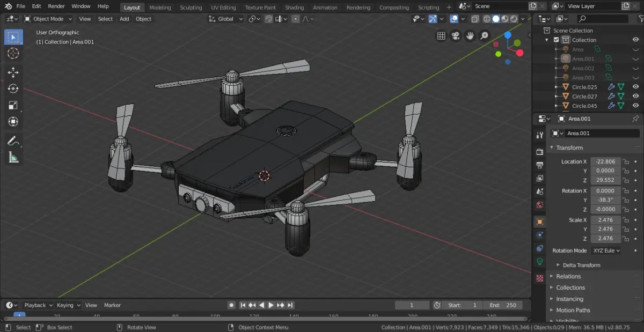This screenshot has width=644, height=332.
Task: Open Global transform orientation dropdown
Action: tap(225, 19)
